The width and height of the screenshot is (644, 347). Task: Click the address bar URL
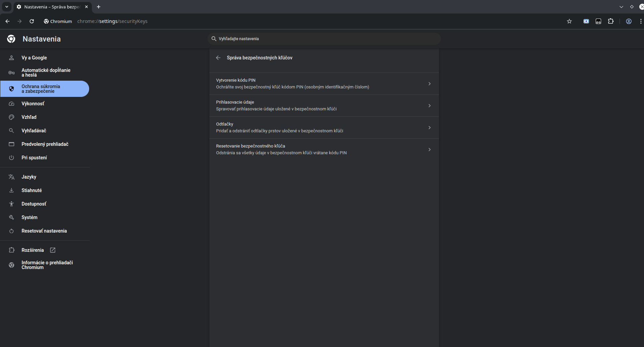(112, 21)
